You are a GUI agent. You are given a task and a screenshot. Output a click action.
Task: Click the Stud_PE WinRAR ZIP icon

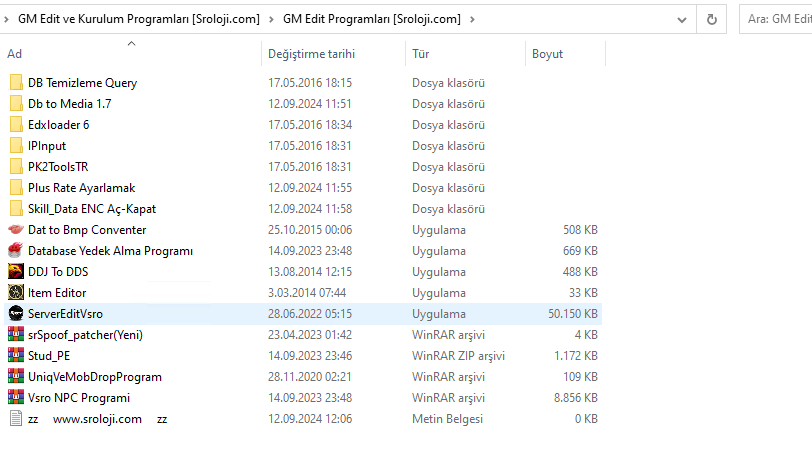16,355
